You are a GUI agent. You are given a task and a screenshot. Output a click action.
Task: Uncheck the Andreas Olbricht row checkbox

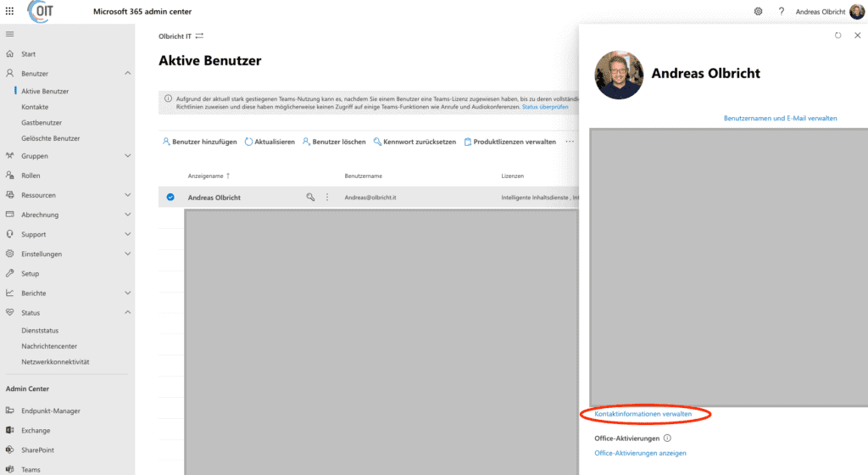pos(170,197)
